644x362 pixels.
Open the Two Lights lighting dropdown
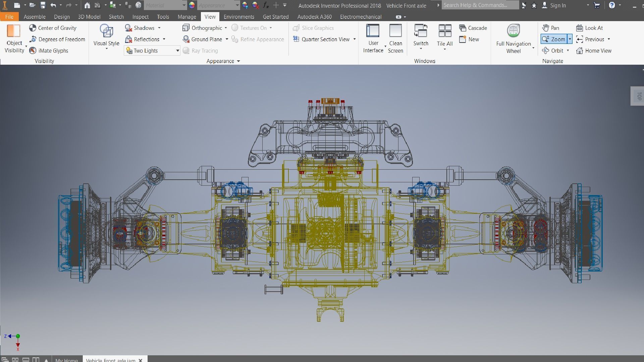(x=177, y=51)
